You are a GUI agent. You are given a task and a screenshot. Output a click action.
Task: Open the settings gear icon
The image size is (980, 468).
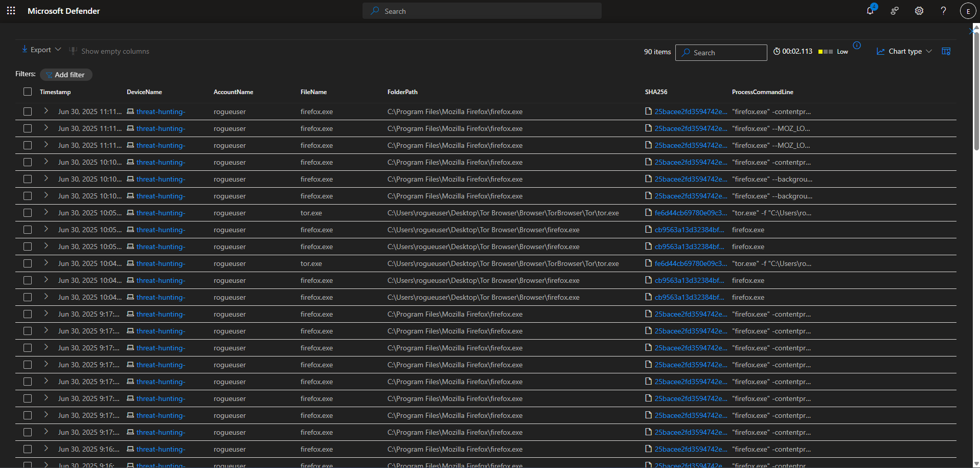point(919,11)
